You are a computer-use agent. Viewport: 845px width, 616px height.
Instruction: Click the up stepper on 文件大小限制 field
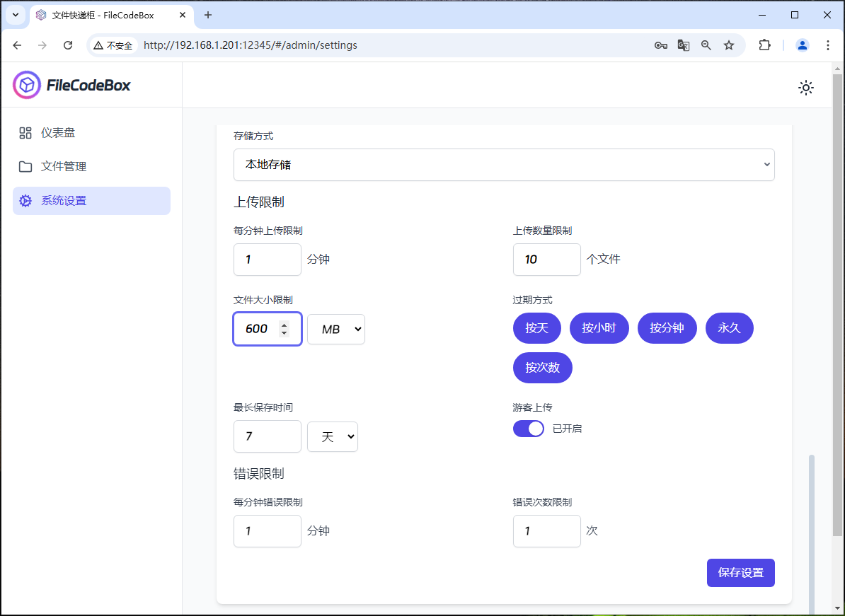coord(284,325)
